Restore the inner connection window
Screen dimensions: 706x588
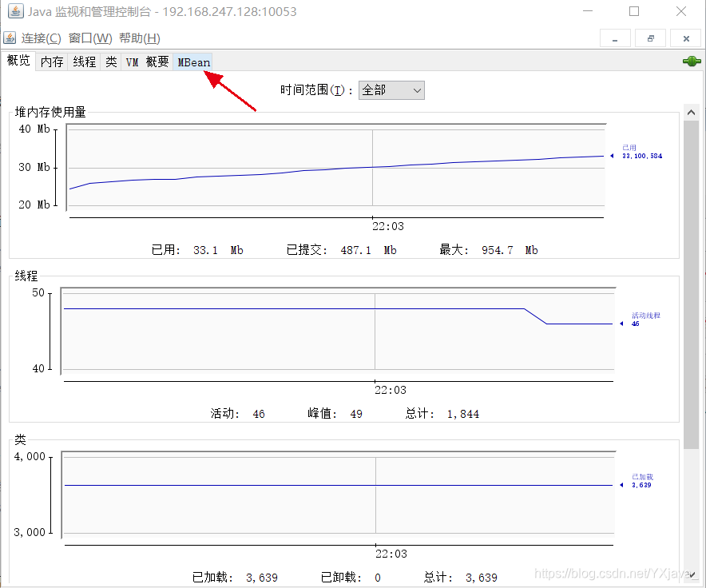coord(650,38)
